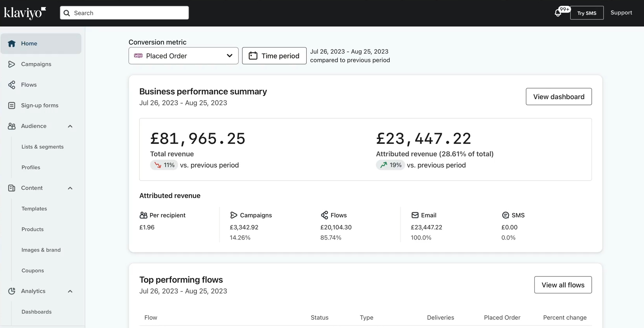The width and height of the screenshot is (644, 328).
Task: Open Templates under Content
Action: click(34, 209)
